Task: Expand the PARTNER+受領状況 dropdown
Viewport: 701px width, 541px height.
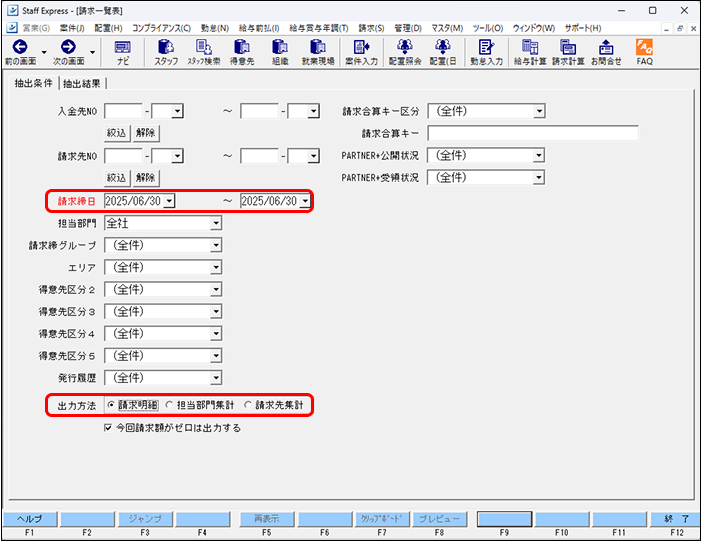Action: point(540,178)
